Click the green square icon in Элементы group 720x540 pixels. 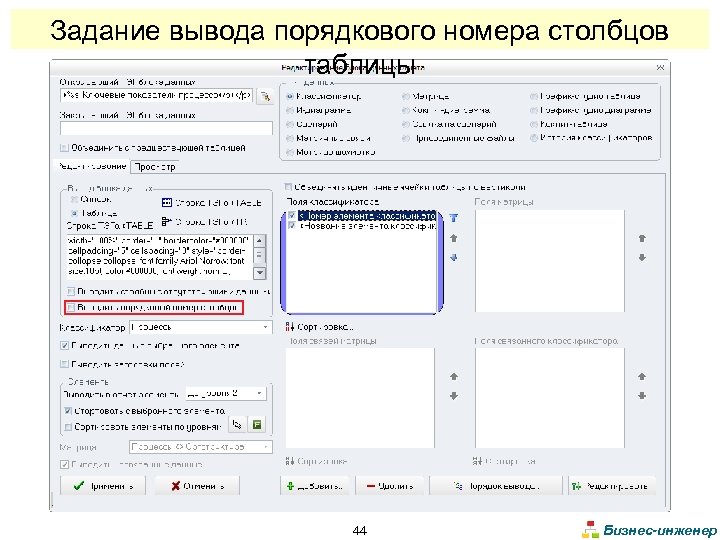pyautogui.click(x=257, y=425)
